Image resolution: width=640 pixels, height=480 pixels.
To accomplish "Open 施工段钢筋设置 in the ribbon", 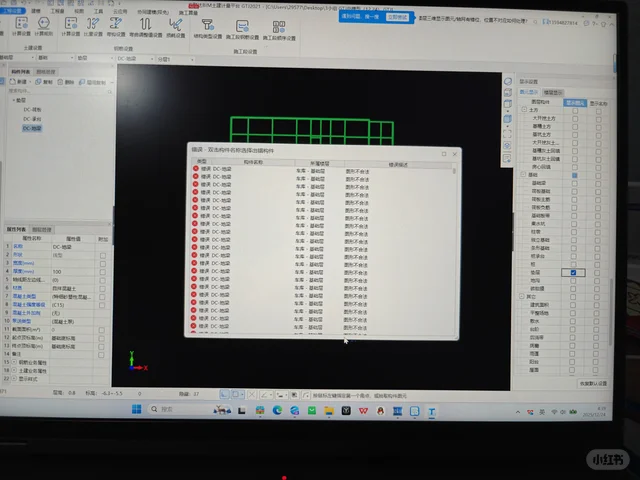I will [242, 29].
